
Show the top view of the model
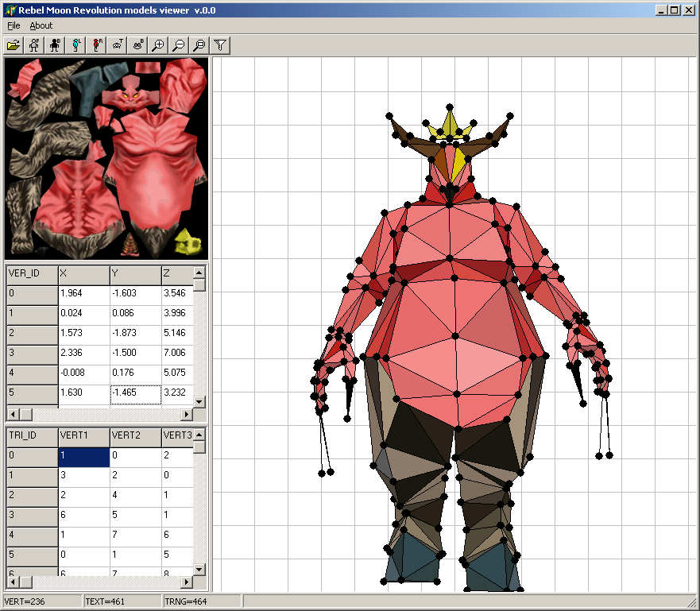tap(116, 45)
